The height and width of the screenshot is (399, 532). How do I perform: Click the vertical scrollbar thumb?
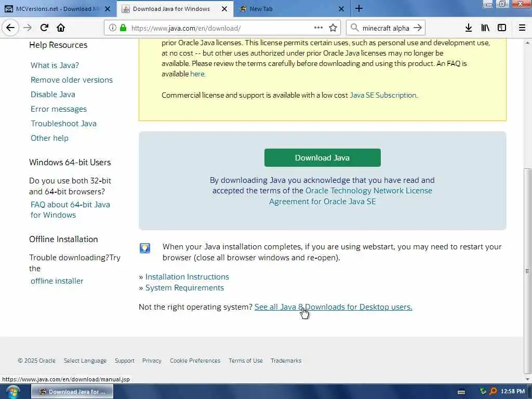[527, 270]
